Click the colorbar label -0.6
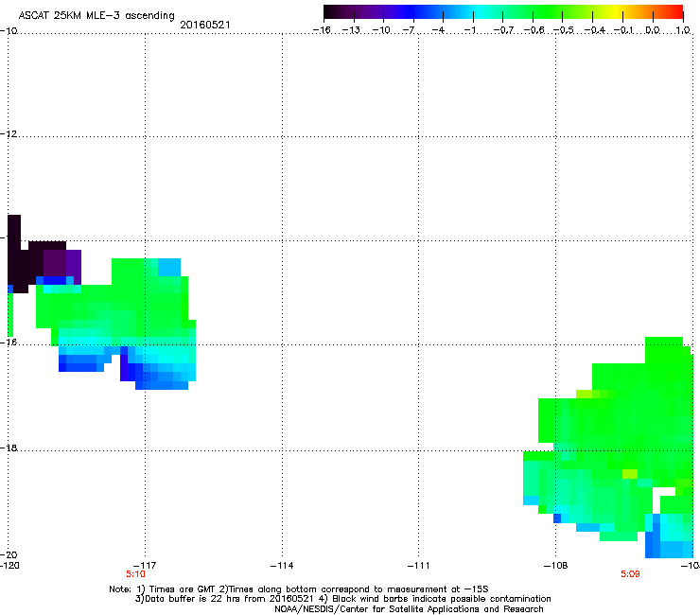The height and width of the screenshot is (615, 700). pyautogui.click(x=534, y=30)
